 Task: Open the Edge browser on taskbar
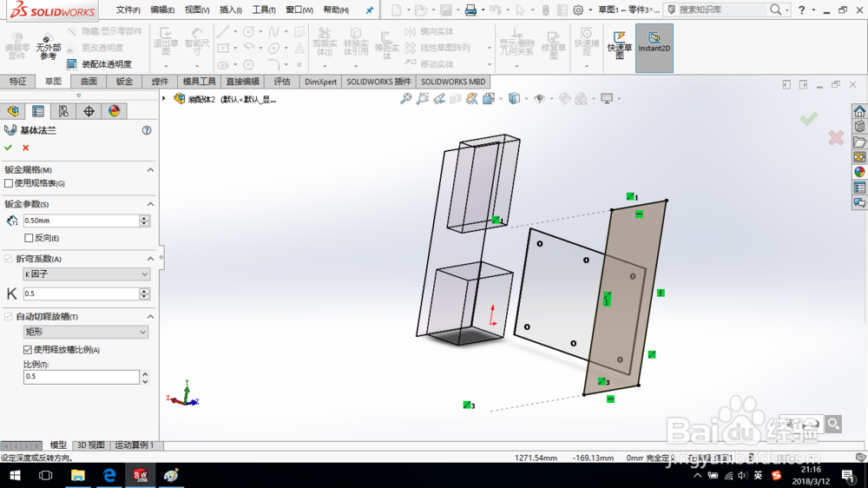(x=109, y=476)
